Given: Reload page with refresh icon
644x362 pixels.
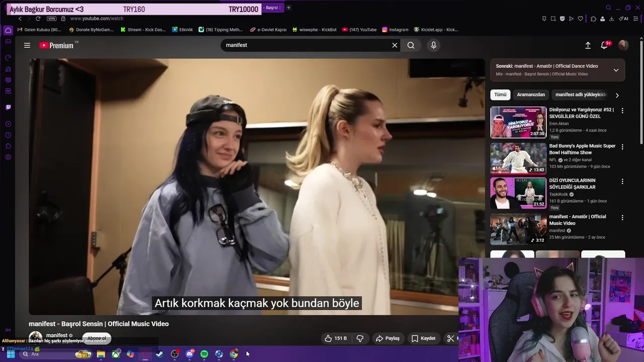Looking at the screenshot, I should [x=38, y=19].
